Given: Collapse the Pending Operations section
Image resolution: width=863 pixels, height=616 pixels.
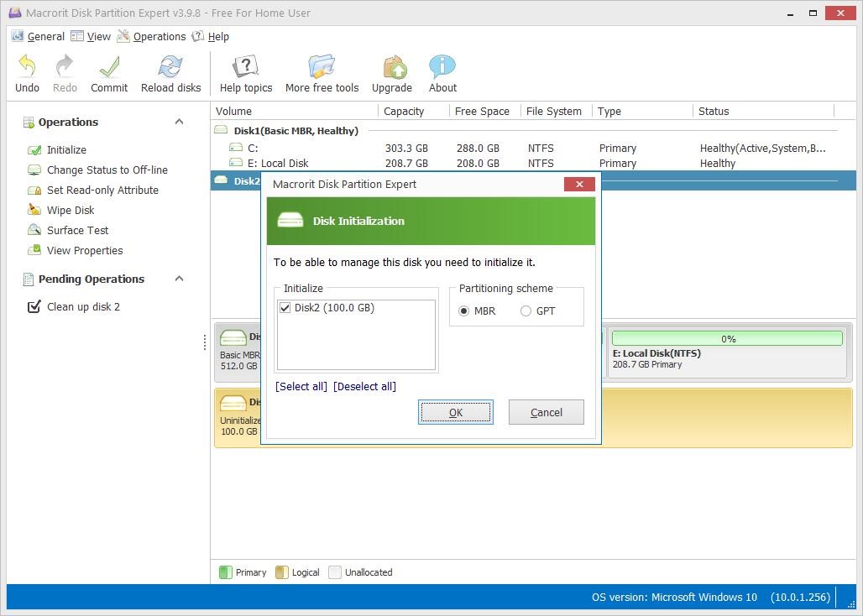Looking at the screenshot, I should click(179, 279).
